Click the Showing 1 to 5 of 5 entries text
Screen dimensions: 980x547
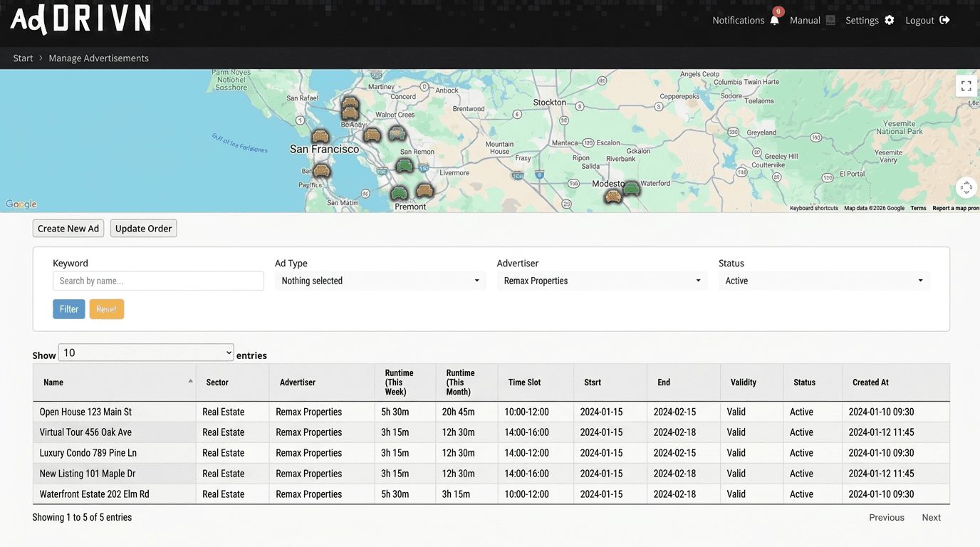[82, 518]
